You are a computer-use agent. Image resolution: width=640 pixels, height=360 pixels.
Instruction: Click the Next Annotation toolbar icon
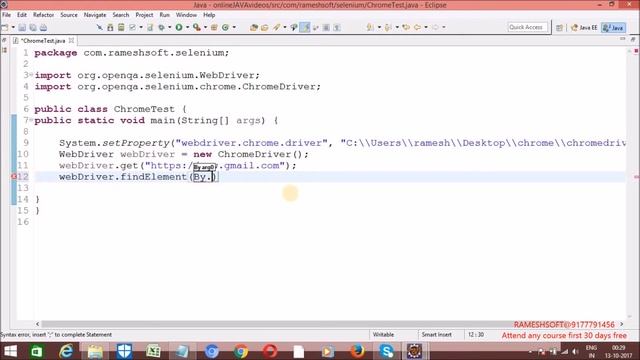point(370,27)
